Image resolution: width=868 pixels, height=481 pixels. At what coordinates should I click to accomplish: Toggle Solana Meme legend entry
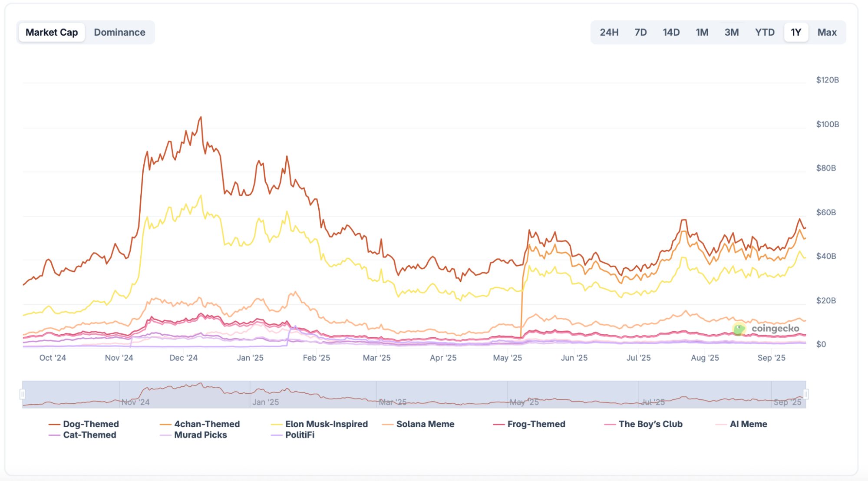click(425, 424)
